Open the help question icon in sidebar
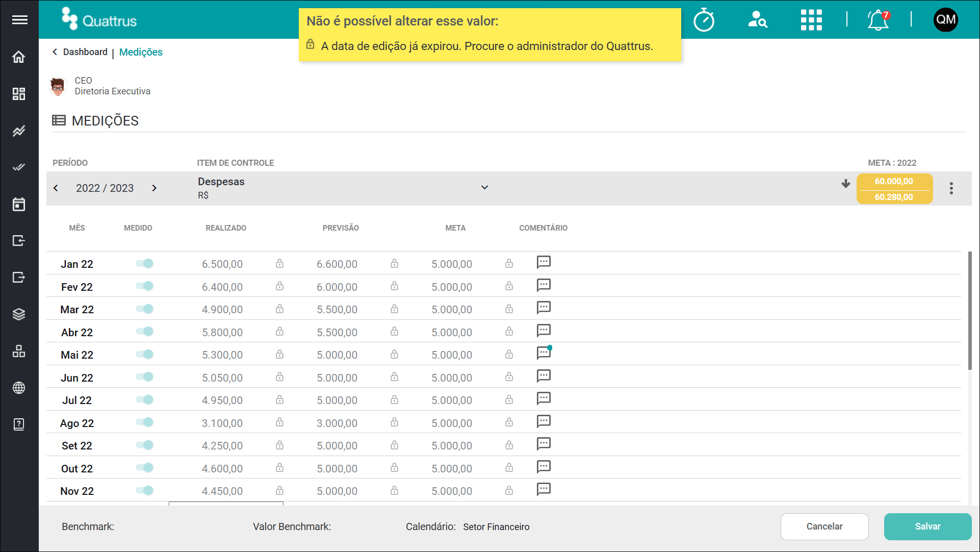 [19, 424]
